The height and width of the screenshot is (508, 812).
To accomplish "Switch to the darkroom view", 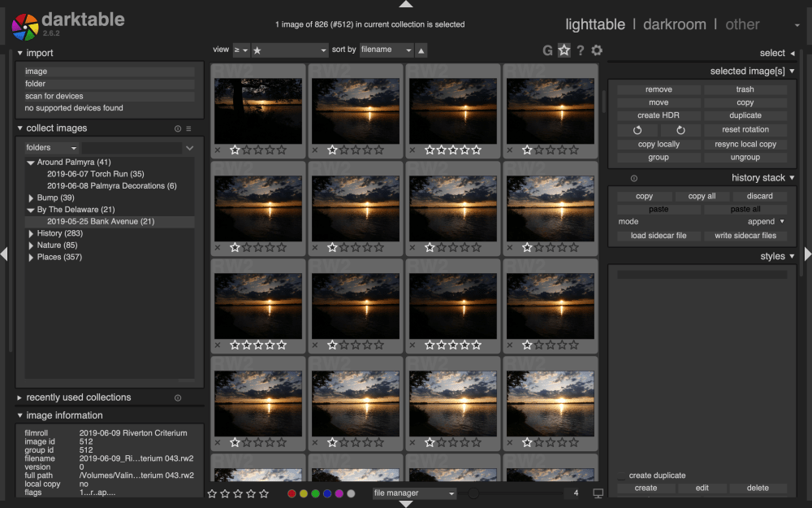I will tap(675, 24).
